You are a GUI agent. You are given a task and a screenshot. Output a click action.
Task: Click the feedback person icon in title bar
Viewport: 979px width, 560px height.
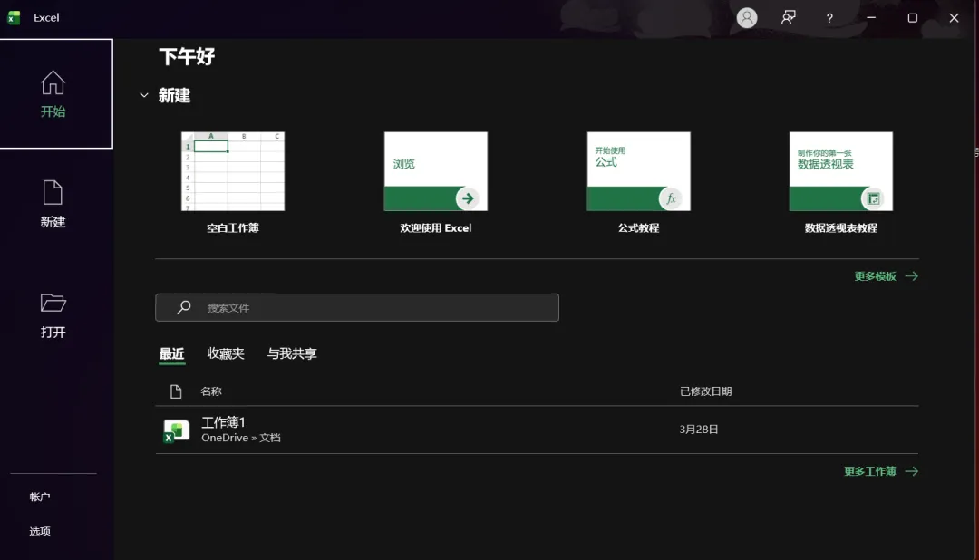tap(788, 17)
